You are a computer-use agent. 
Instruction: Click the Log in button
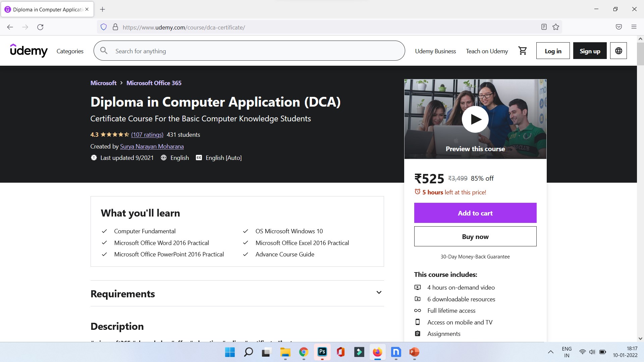553,51
